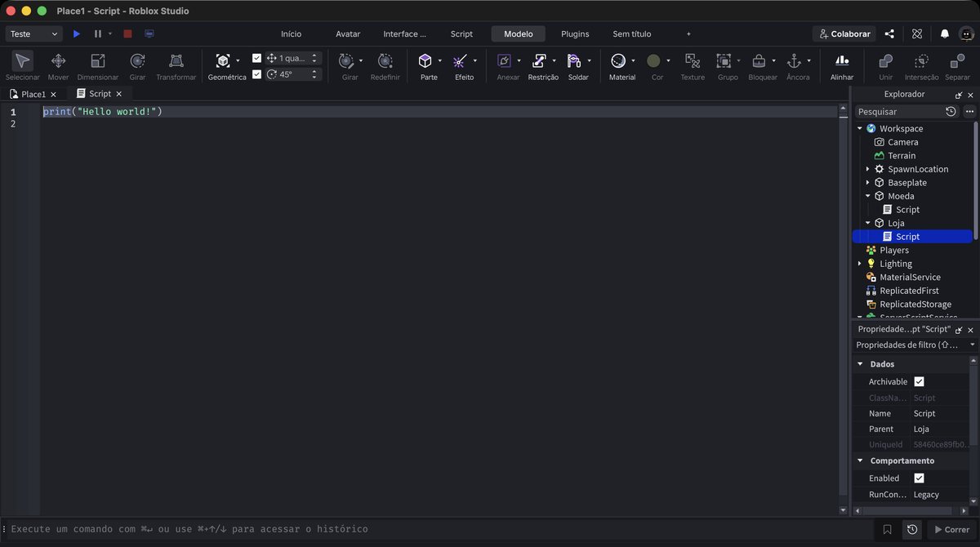
Task: Uncheck the Enabled property
Action: coord(919,478)
